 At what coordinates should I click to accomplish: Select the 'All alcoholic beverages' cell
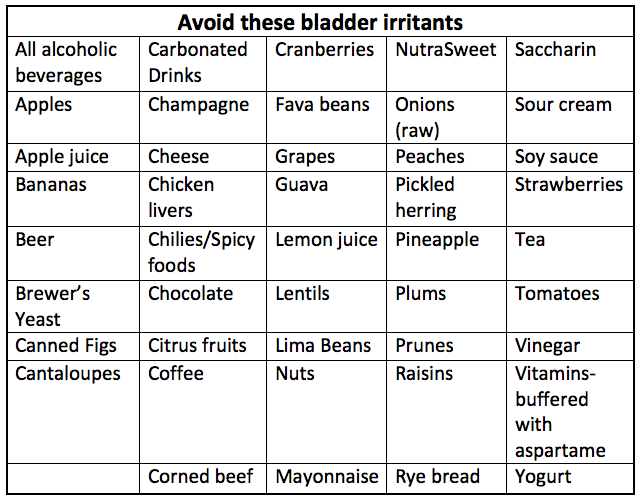click(x=67, y=63)
